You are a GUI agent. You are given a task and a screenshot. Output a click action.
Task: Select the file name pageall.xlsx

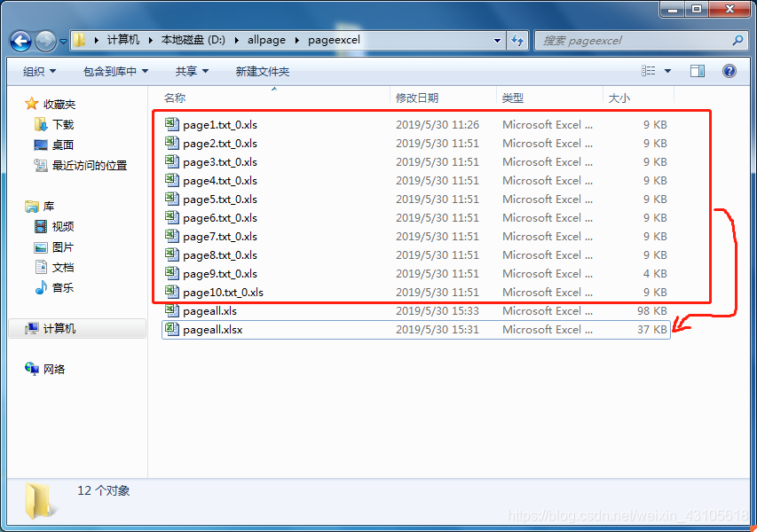tap(213, 330)
